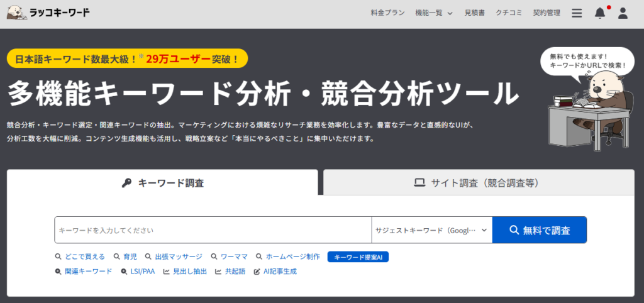Screen dimensions: 644x303
Task: Open the 共起語 chart icon link
Action: click(230, 272)
